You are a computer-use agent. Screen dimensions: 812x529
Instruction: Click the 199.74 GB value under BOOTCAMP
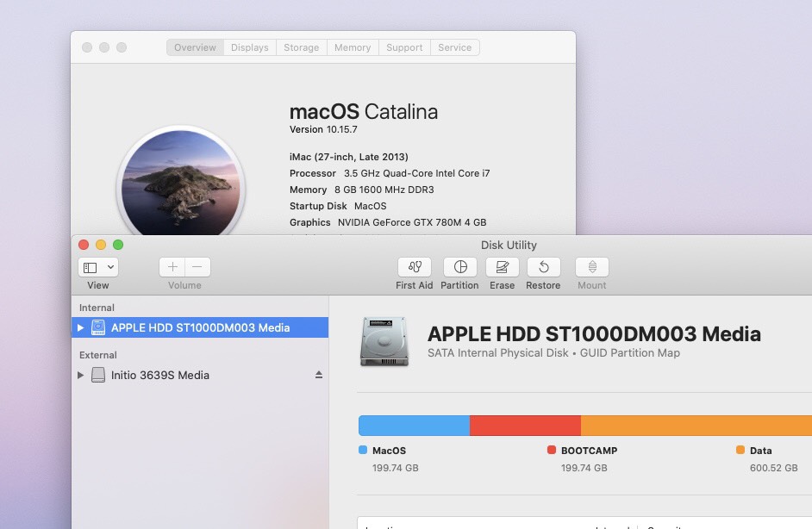tap(584, 468)
